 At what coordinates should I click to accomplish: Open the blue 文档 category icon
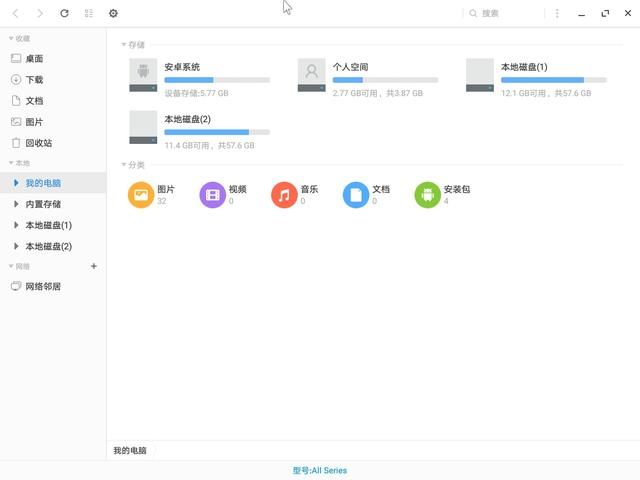[x=356, y=195]
